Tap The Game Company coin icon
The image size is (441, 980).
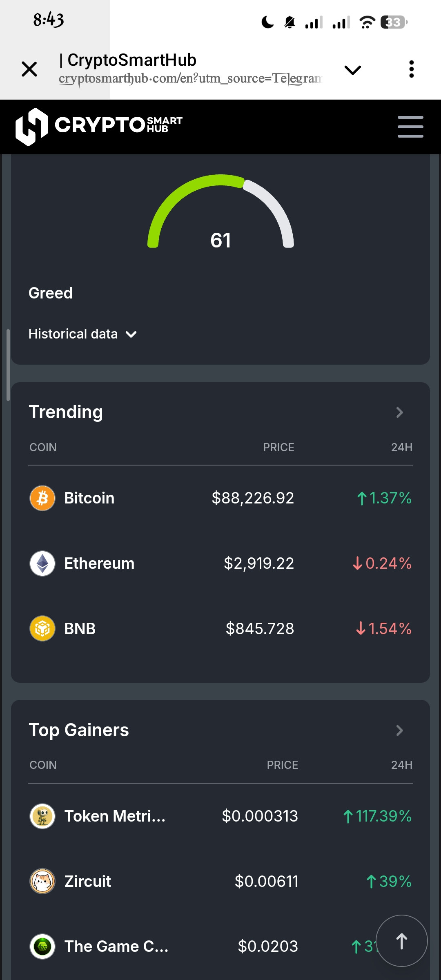[x=42, y=946]
